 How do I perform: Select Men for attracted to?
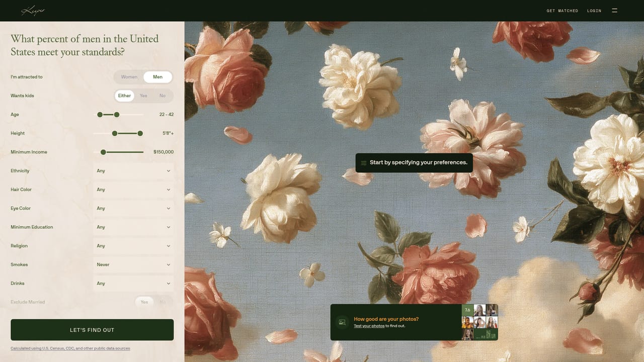pos(157,77)
